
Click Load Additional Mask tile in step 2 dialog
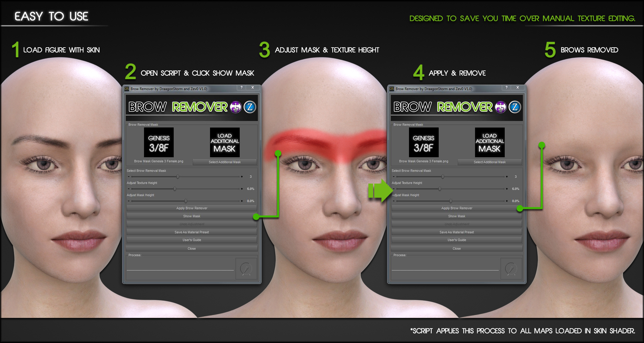point(225,142)
